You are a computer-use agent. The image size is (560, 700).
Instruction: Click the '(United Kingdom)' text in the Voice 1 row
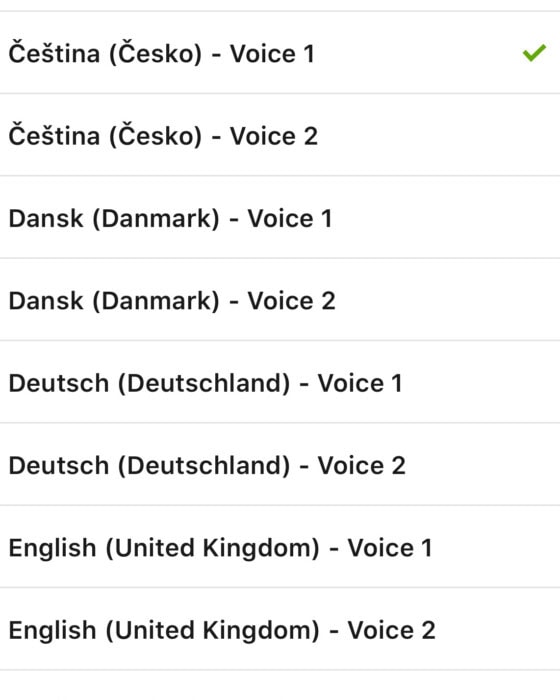[x=213, y=548]
